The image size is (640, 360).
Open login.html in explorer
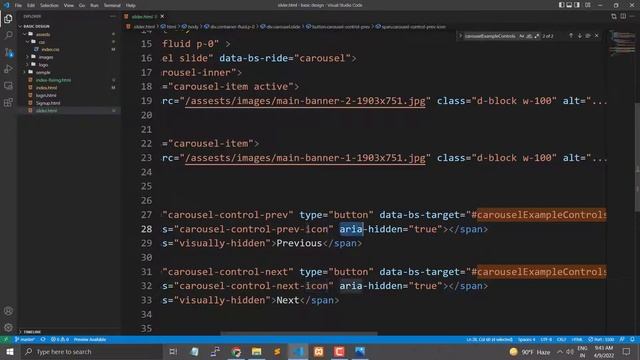pyautogui.click(x=46, y=95)
